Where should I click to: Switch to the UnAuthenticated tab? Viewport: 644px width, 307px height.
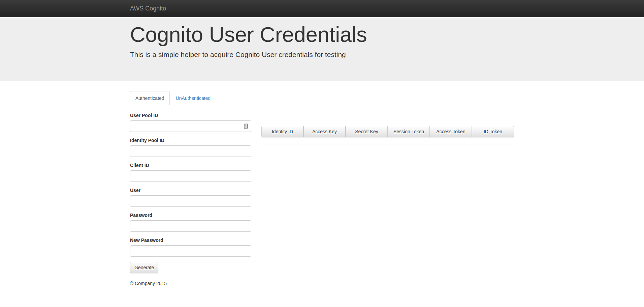193,98
